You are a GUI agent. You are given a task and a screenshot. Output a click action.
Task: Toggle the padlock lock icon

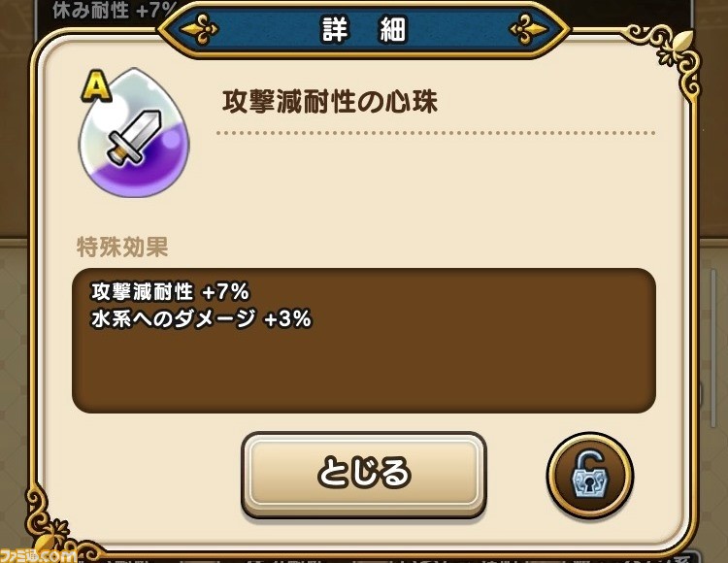pos(589,476)
